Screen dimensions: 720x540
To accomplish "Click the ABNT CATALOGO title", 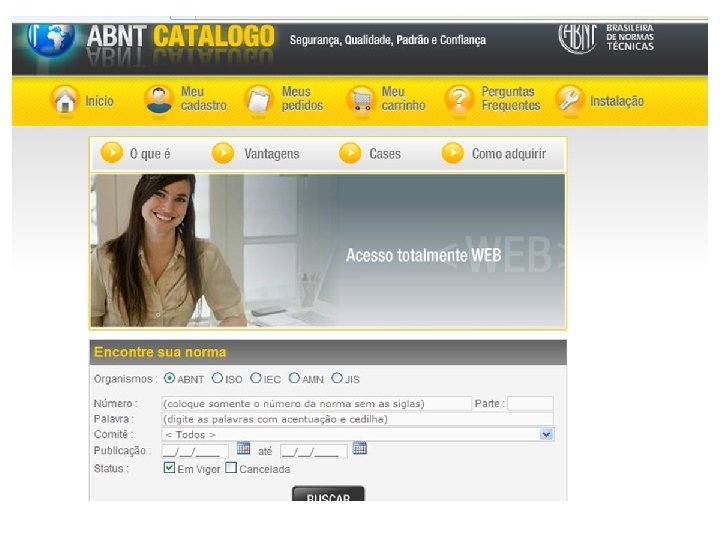I will (181, 37).
